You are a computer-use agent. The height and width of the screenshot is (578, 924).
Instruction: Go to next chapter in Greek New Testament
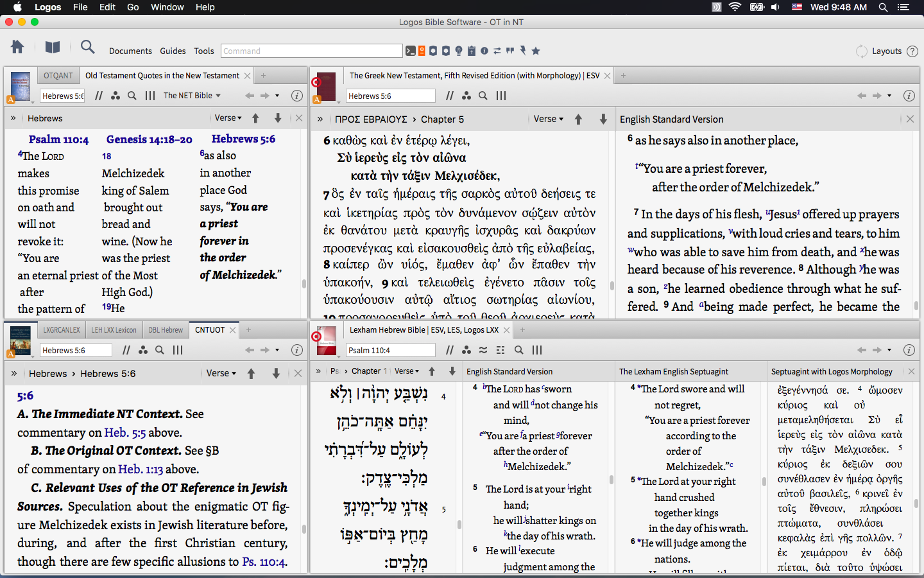603,119
